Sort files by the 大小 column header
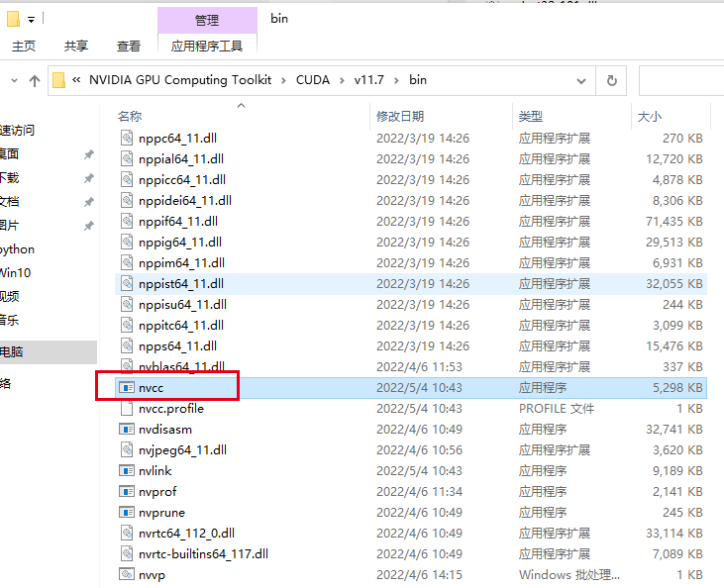The image size is (724, 588). [x=649, y=116]
